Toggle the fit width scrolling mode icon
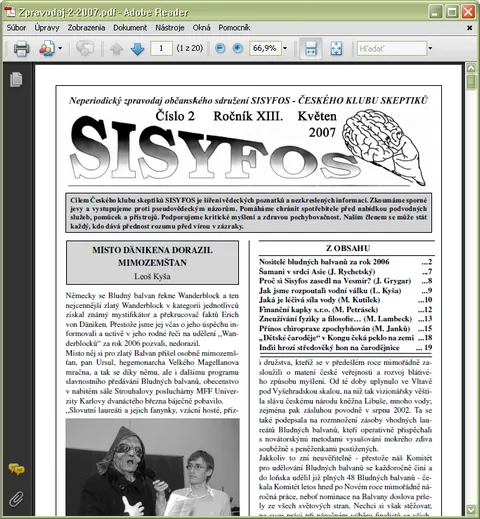This screenshot has height=519, width=480. click(x=311, y=49)
